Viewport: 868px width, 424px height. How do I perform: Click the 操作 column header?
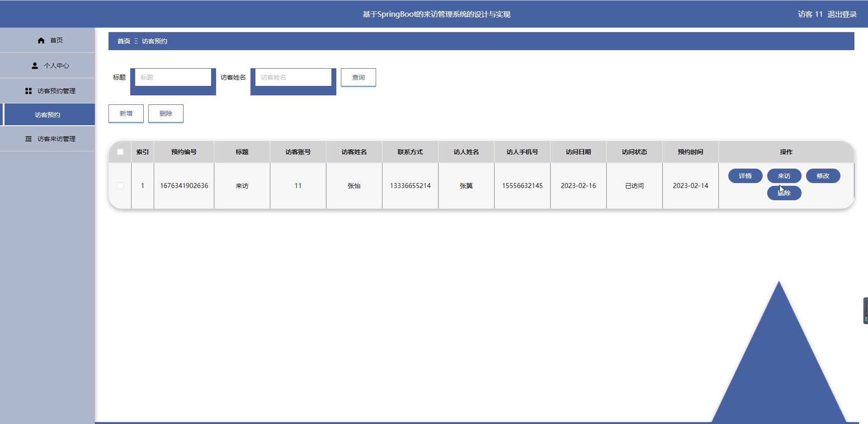coord(786,152)
